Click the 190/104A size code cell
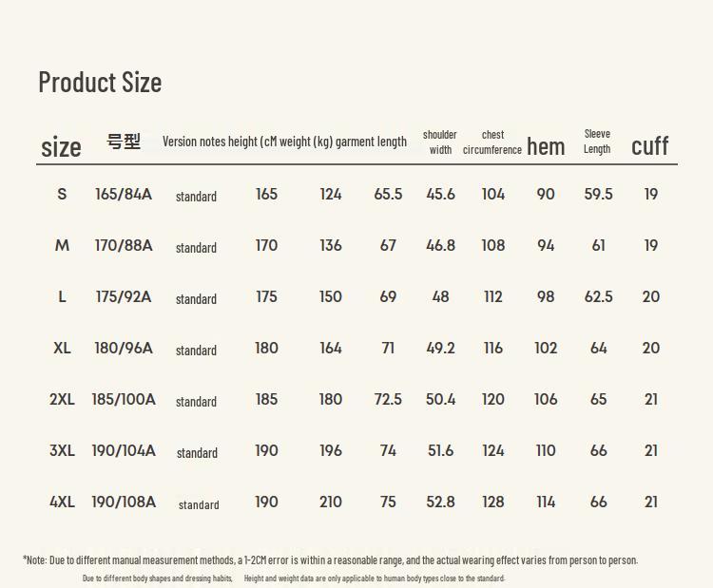 [x=124, y=450]
